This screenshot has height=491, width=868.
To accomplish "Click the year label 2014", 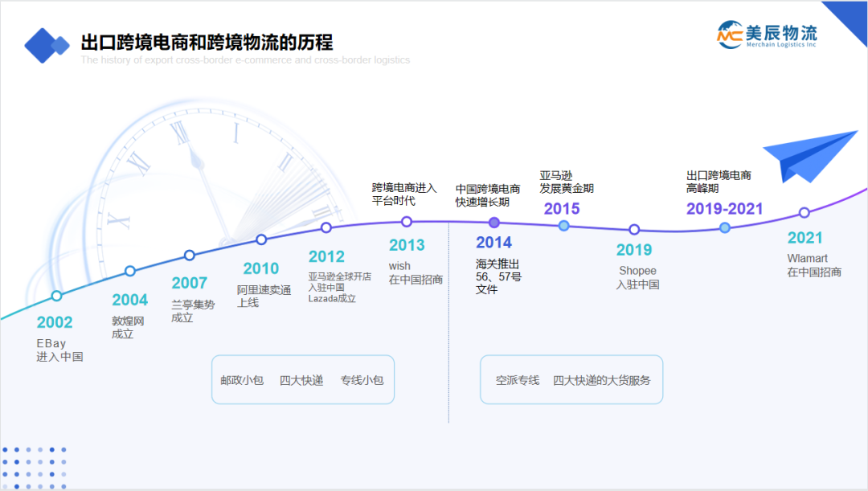I will tap(494, 243).
